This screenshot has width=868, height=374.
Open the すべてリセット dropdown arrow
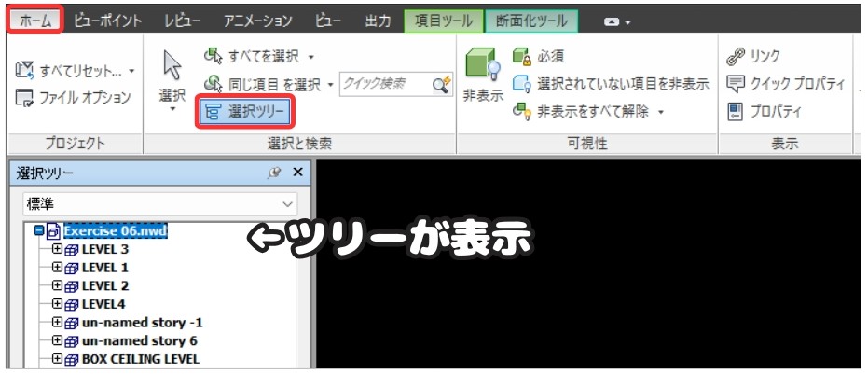coord(131,71)
